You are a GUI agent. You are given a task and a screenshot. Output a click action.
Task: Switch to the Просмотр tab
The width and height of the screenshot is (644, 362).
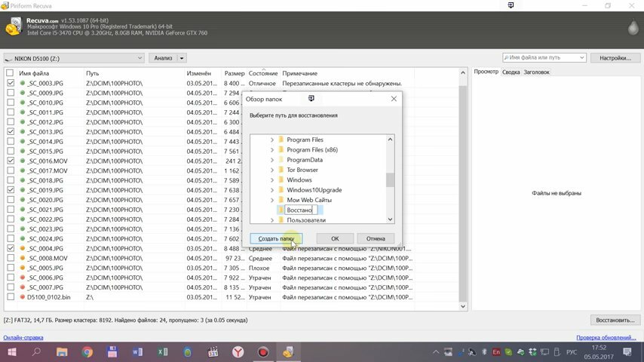point(486,72)
